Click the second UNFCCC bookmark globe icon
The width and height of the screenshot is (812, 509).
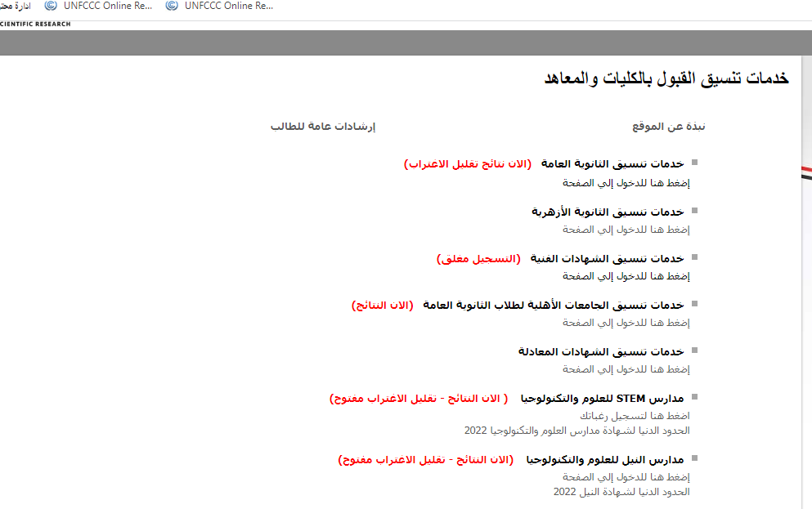click(172, 6)
